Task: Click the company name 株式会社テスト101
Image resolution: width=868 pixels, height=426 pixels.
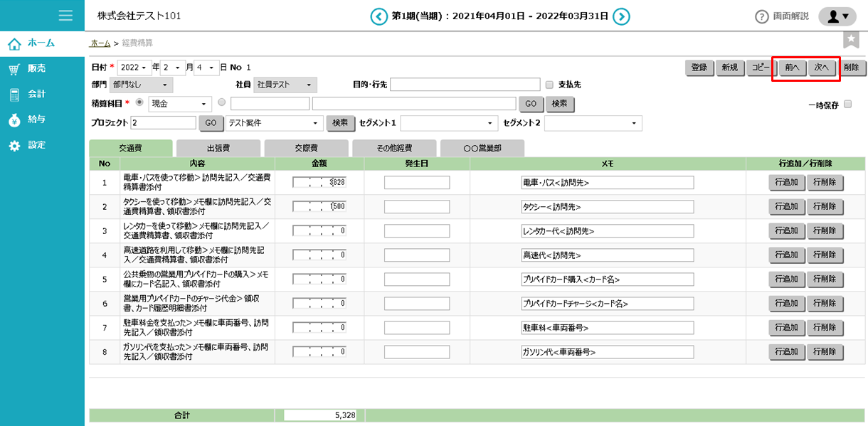Action: pyautogui.click(x=139, y=16)
